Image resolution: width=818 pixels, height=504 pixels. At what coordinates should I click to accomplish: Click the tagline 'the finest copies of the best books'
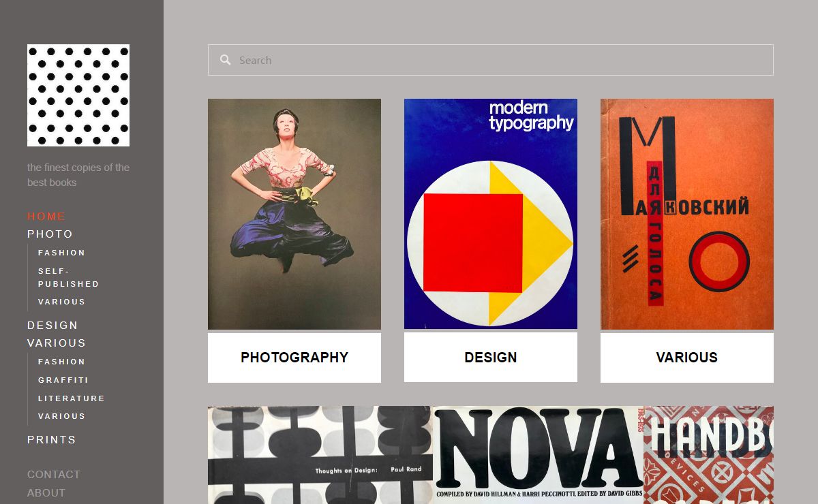78,175
